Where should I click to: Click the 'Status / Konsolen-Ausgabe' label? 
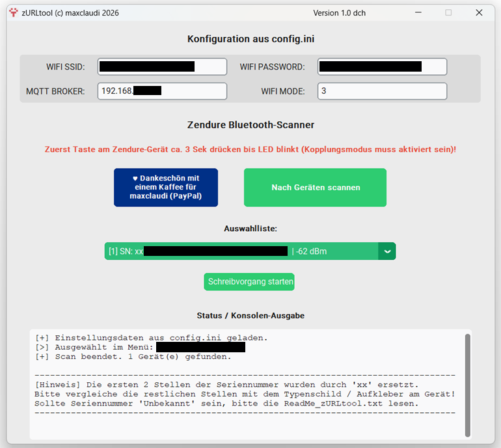click(x=251, y=316)
